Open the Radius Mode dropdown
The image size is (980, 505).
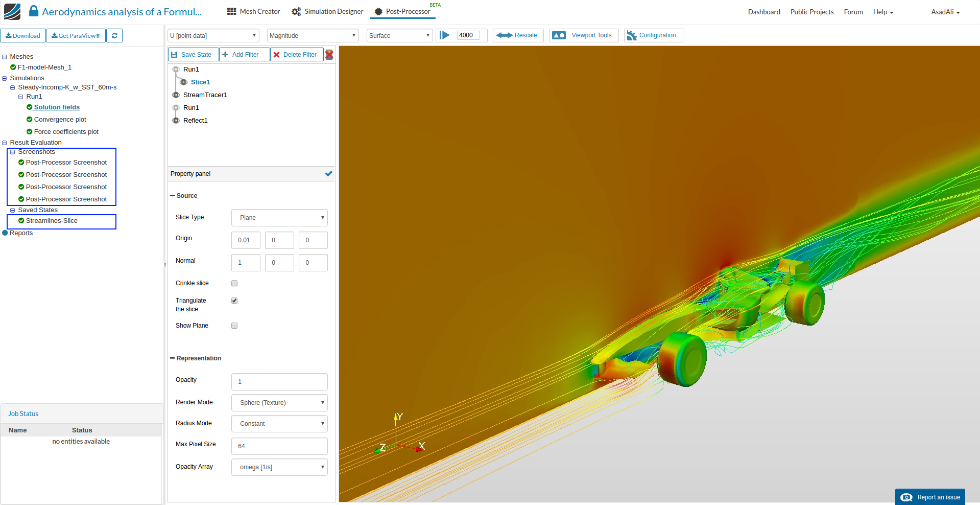279,424
